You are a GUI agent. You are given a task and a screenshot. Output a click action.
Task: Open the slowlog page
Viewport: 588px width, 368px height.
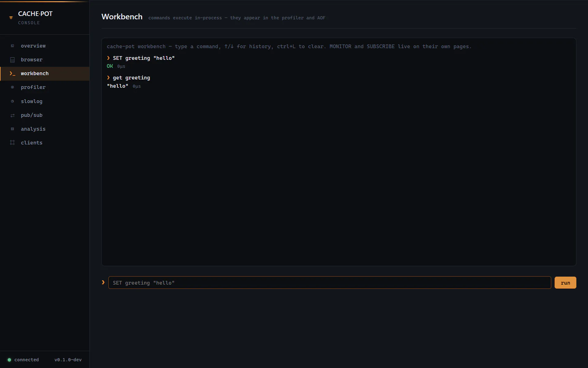click(45, 101)
